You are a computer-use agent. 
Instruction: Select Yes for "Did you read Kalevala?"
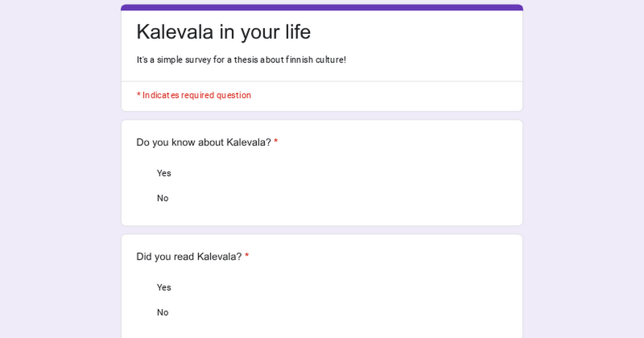(163, 288)
